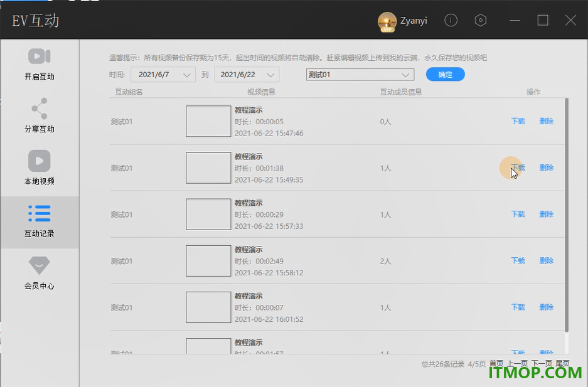The height and width of the screenshot is (387, 588).
Task: Select the 互动记录 list icon
Action: (x=40, y=213)
